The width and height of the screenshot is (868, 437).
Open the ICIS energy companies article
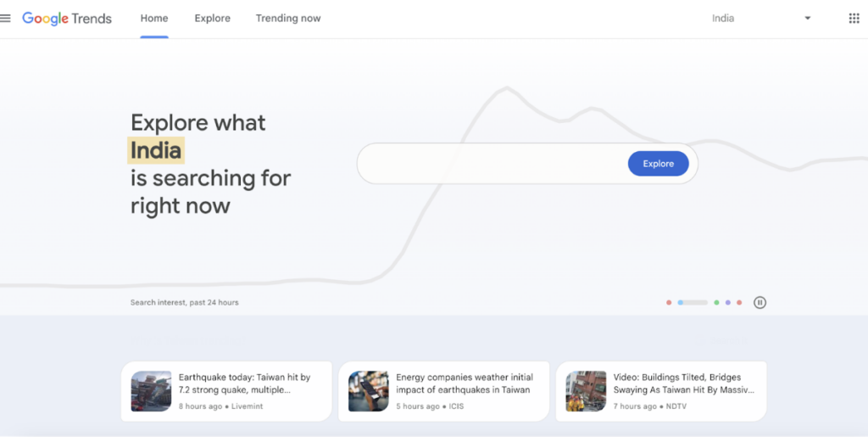[443, 391]
